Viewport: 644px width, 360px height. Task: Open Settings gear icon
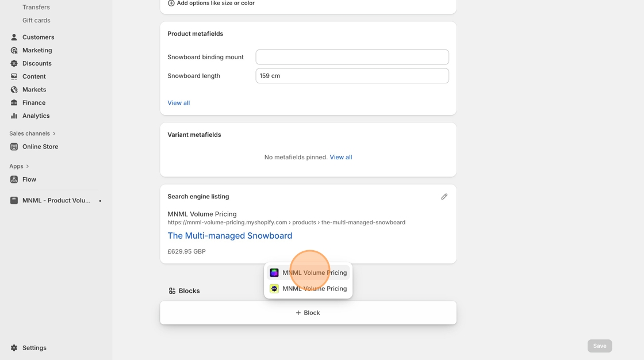(14, 348)
